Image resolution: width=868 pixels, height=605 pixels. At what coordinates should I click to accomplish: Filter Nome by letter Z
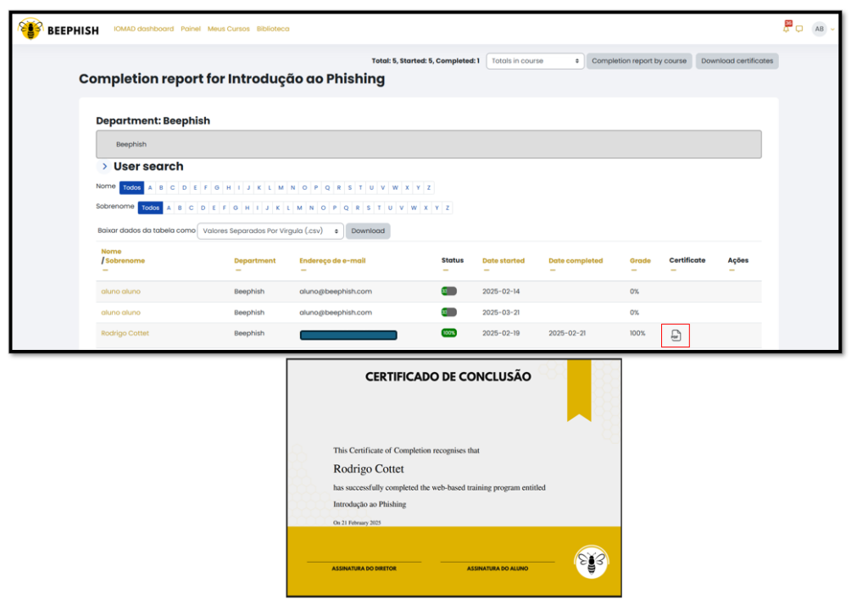click(x=428, y=187)
